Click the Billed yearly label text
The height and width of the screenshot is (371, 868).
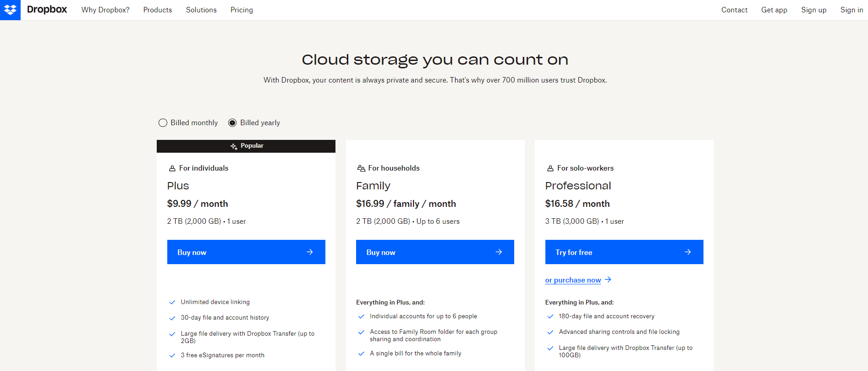260,123
